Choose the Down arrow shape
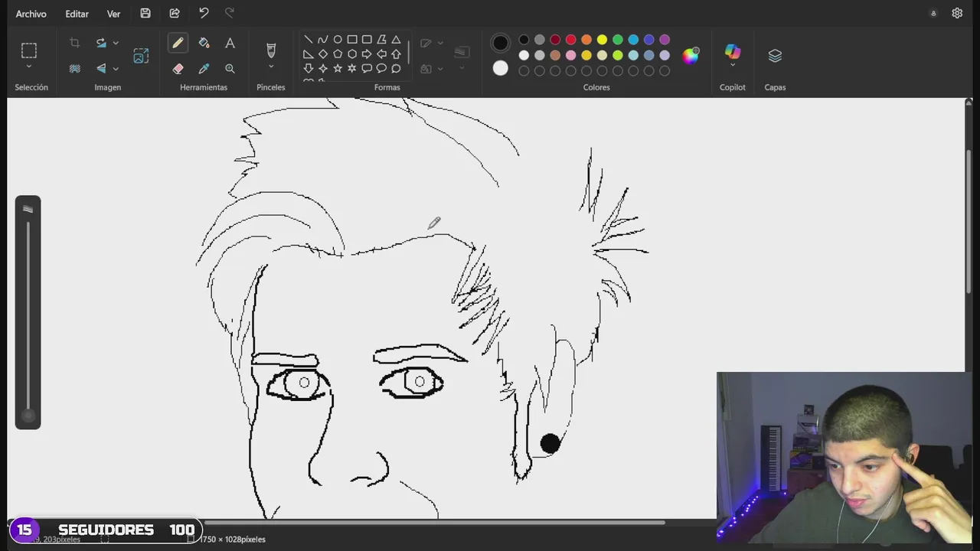This screenshot has height=551, width=980. [308, 69]
